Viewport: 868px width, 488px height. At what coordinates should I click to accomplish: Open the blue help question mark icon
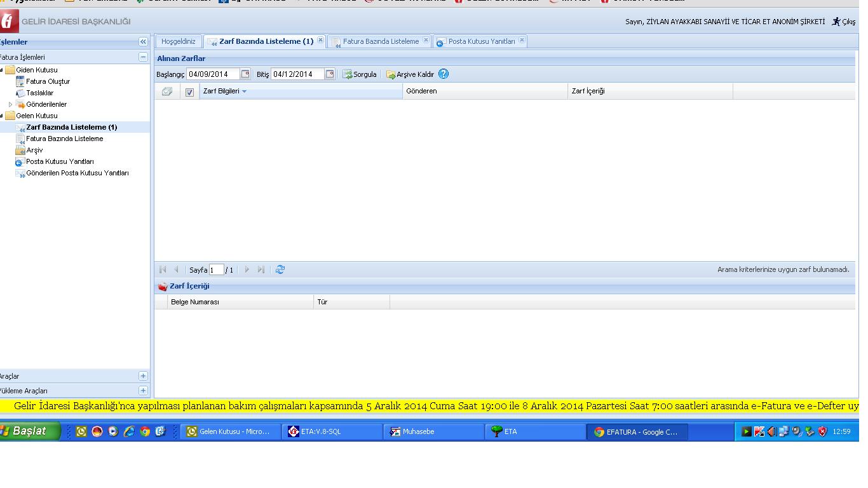[x=444, y=74]
